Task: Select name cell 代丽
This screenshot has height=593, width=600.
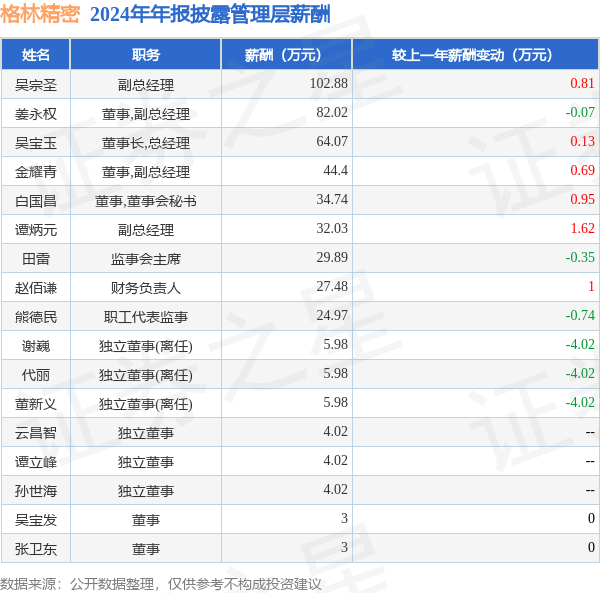Action: coord(36,375)
